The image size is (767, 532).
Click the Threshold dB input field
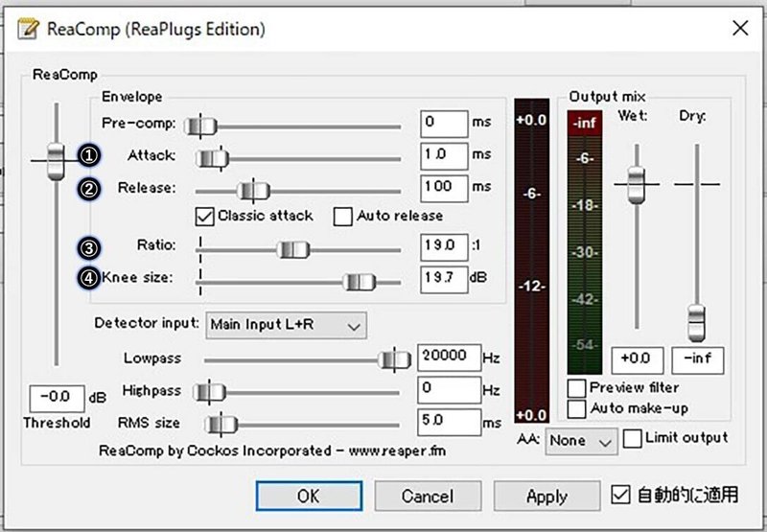coord(58,399)
